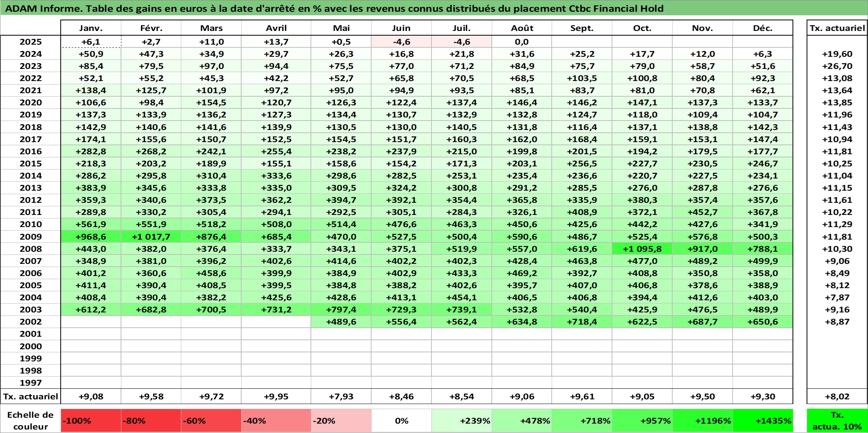Click the +282,8 cell in 2016
The width and height of the screenshot is (868, 433).
[x=91, y=152]
